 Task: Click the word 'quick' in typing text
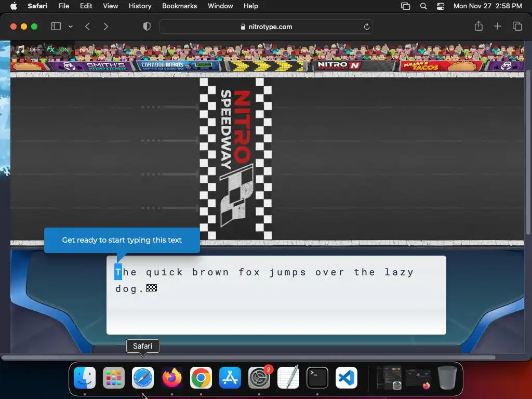(165, 272)
